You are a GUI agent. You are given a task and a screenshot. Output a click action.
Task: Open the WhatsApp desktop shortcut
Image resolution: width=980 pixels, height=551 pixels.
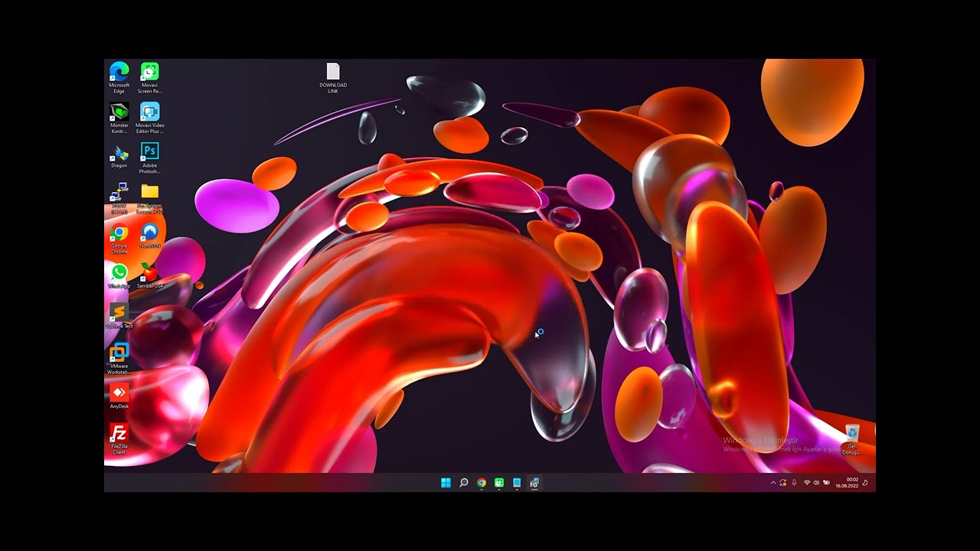click(119, 275)
